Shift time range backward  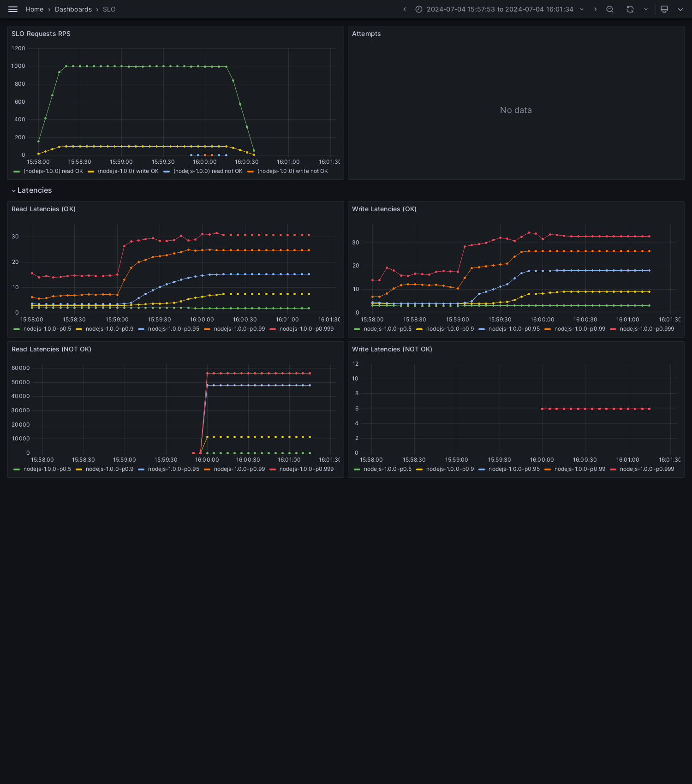point(405,9)
